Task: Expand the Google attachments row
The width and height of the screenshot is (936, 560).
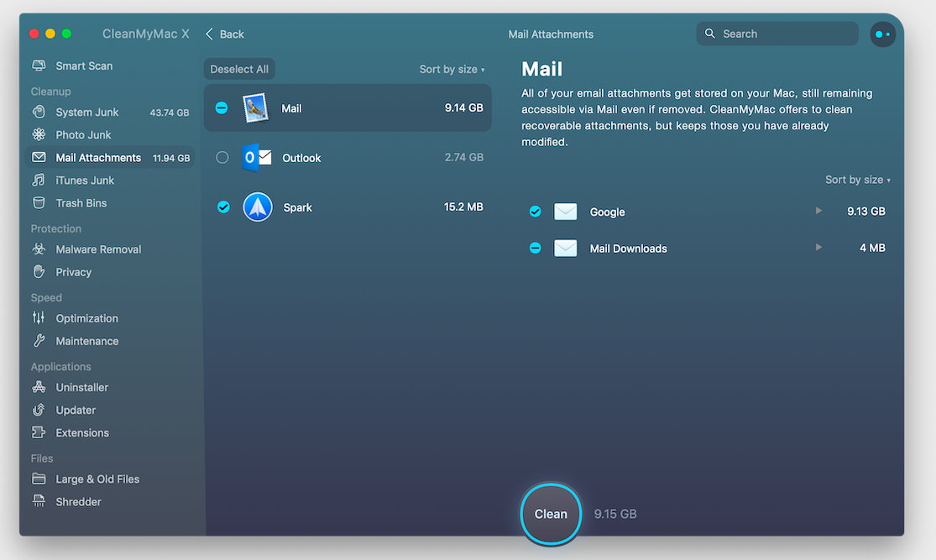Action: 818,211
